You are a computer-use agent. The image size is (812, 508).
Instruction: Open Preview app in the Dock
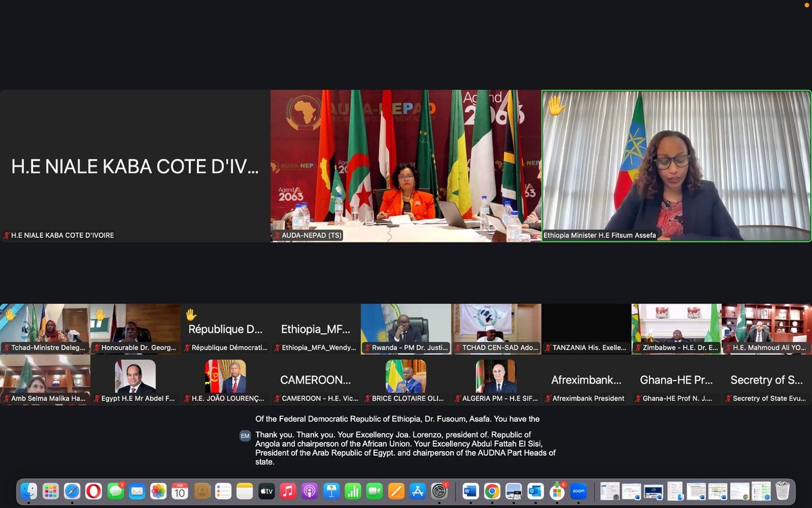[514, 491]
